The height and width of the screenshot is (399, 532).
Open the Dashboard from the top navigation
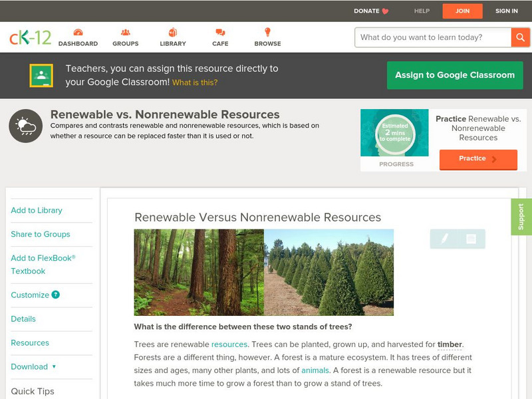tap(78, 37)
